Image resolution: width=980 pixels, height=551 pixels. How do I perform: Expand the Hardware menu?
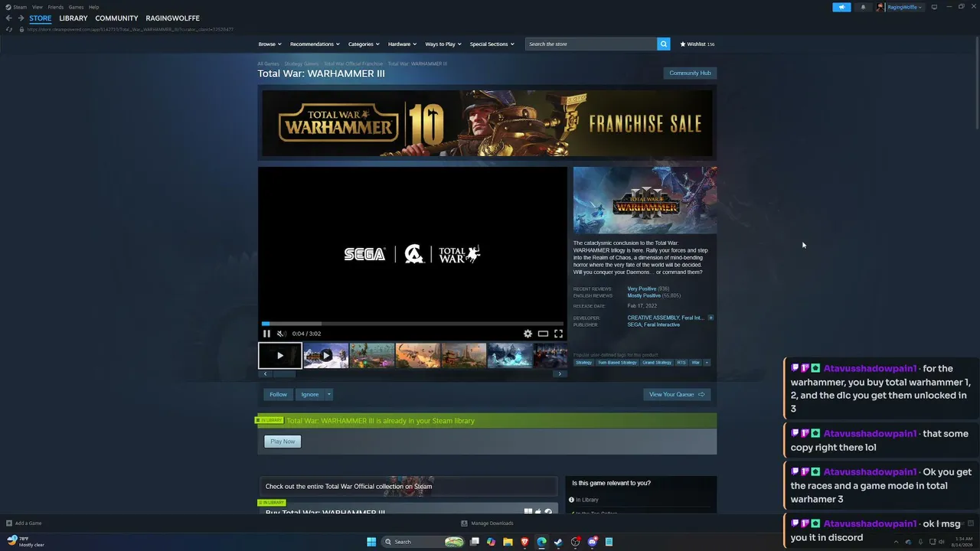402,44
